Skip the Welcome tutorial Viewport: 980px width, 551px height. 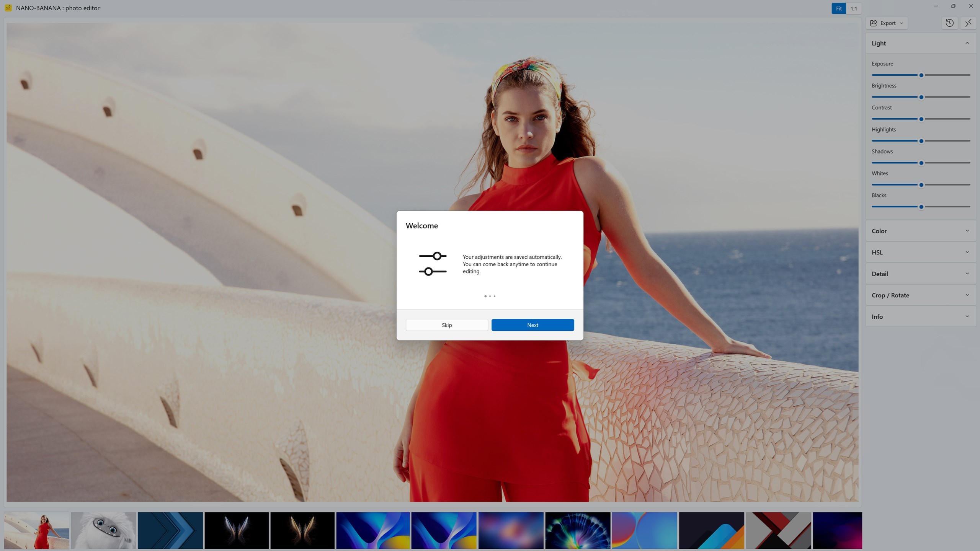(447, 325)
